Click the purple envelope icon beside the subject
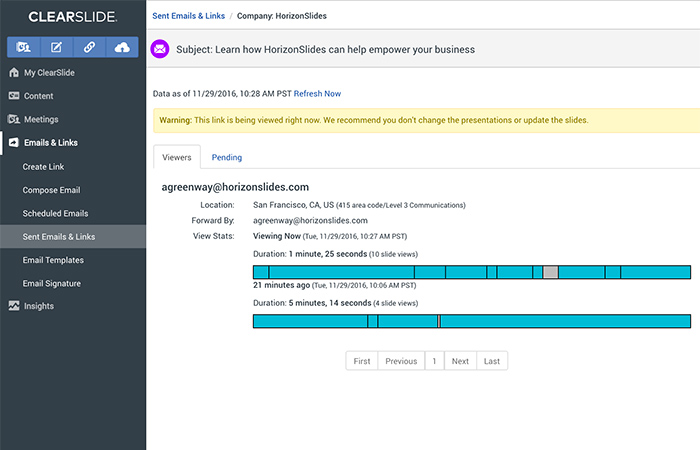Screen dimensions: 700x450 pyautogui.click(x=160, y=49)
